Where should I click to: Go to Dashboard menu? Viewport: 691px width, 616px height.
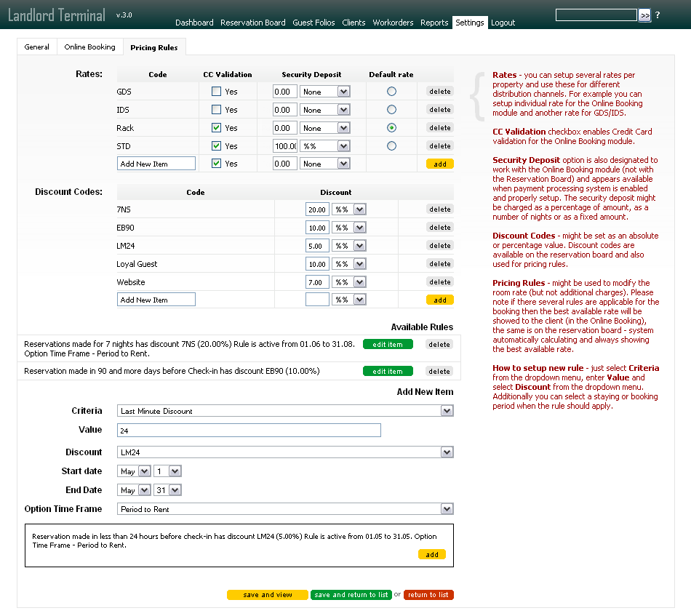[194, 23]
